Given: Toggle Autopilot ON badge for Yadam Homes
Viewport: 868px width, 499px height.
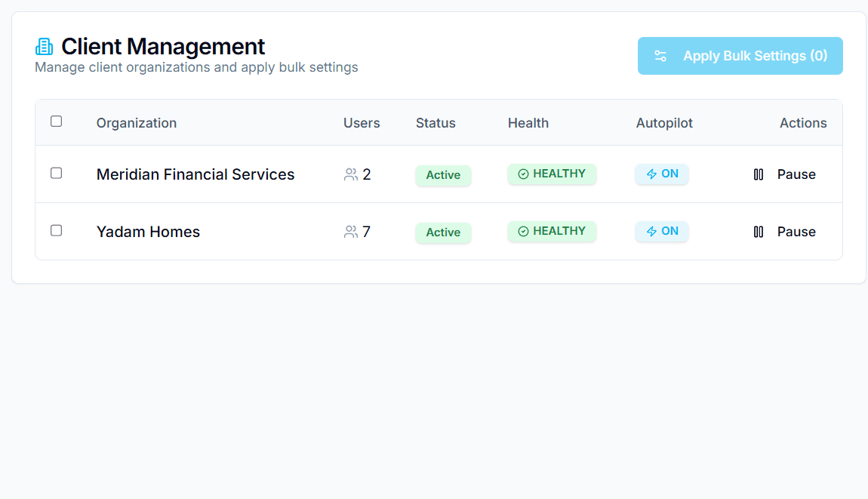Looking at the screenshot, I should coord(662,231).
